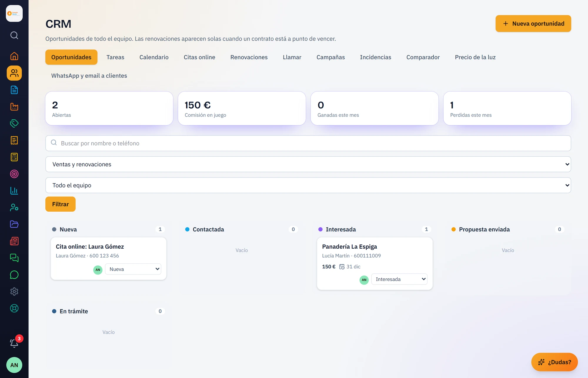The height and width of the screenshot is (378, 588).
Task: Open the Cita online: Laura Gómez card
Action: (108, 258)
